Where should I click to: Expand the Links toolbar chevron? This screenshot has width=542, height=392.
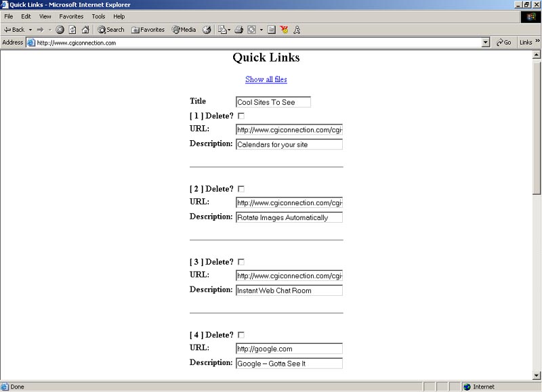(x=537, y=41)
